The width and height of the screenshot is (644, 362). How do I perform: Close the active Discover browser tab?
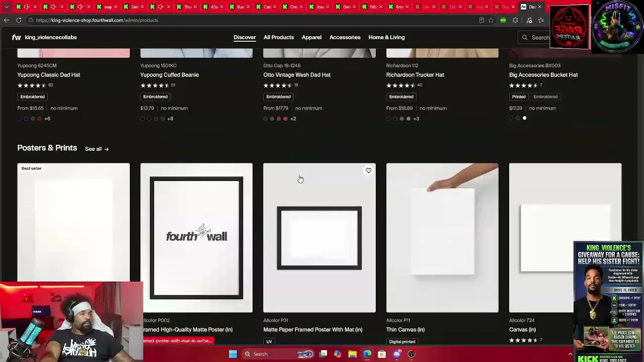tap(539, 7)
